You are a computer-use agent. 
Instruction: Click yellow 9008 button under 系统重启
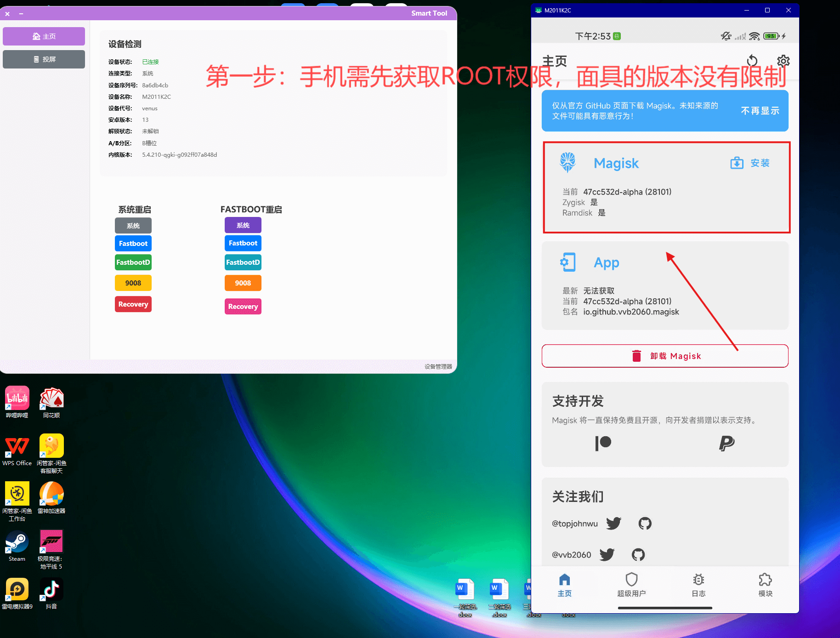click(x=133, y=283)
